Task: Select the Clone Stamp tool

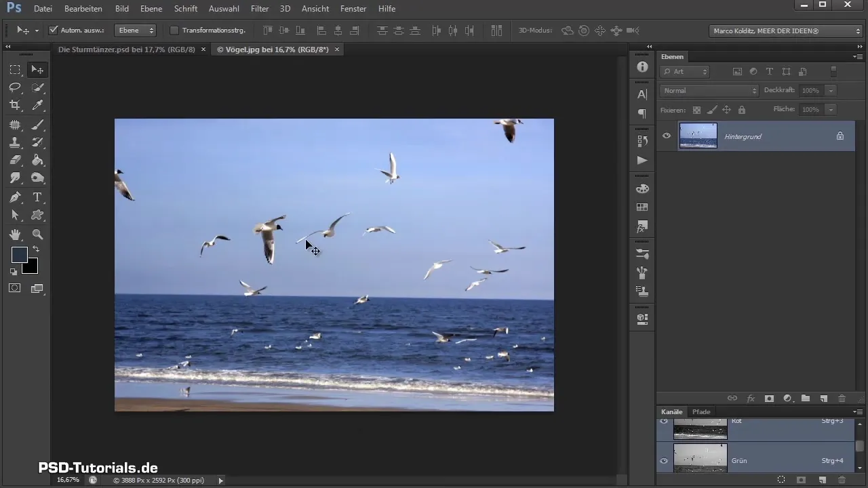Action: pos(15,142)
